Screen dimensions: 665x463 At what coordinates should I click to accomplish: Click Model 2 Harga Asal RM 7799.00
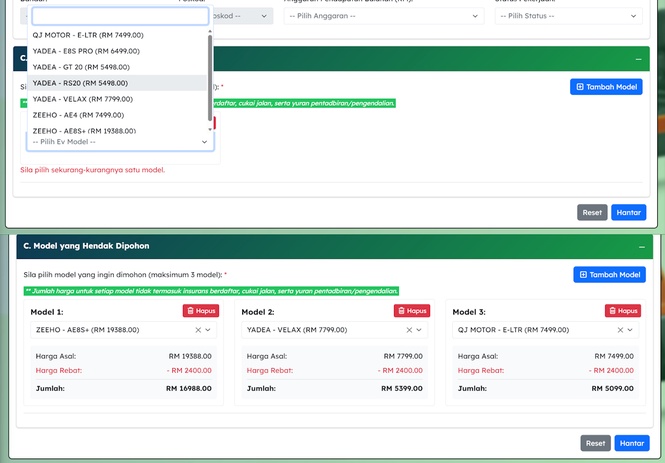tap(403, 356)
